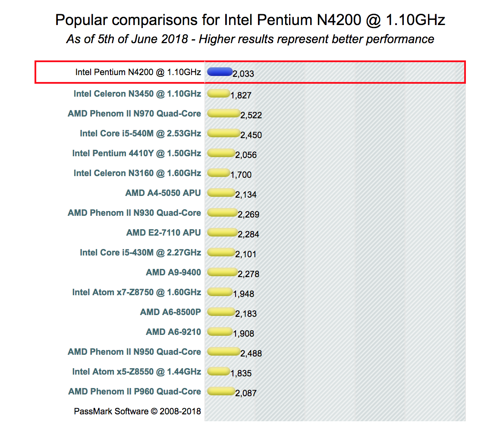Screen dimensions: 503x448
Task: Select Intel Core i5-430M @ 2.27GHz link
Action: (x=140, y=252)
